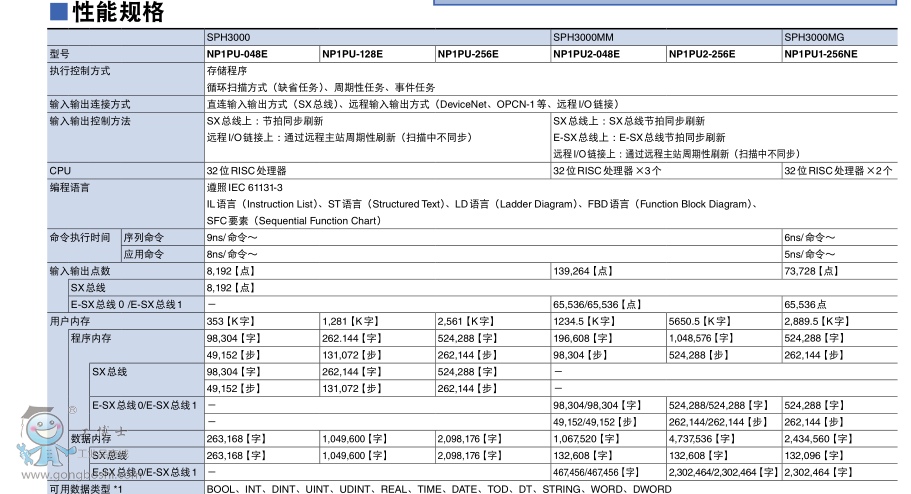
Task: Click the 执行控制方式 row label
Action: (x=80, y=71)
